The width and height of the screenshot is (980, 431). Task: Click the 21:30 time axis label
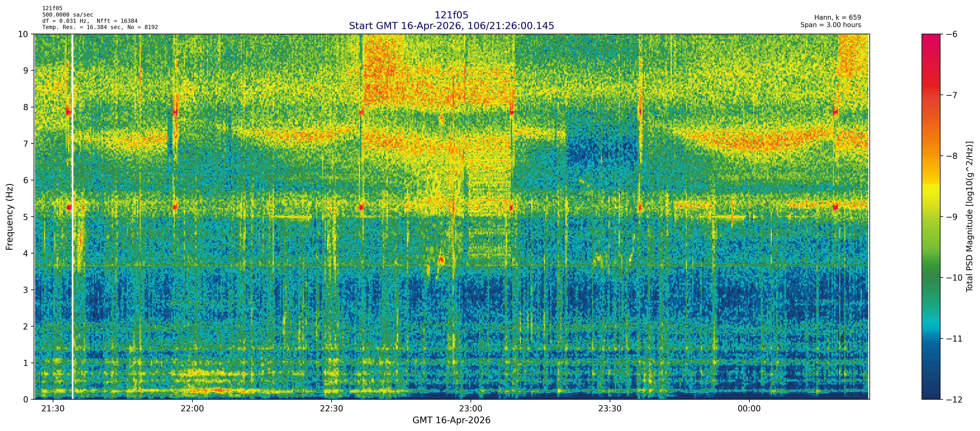click(53, 409)
